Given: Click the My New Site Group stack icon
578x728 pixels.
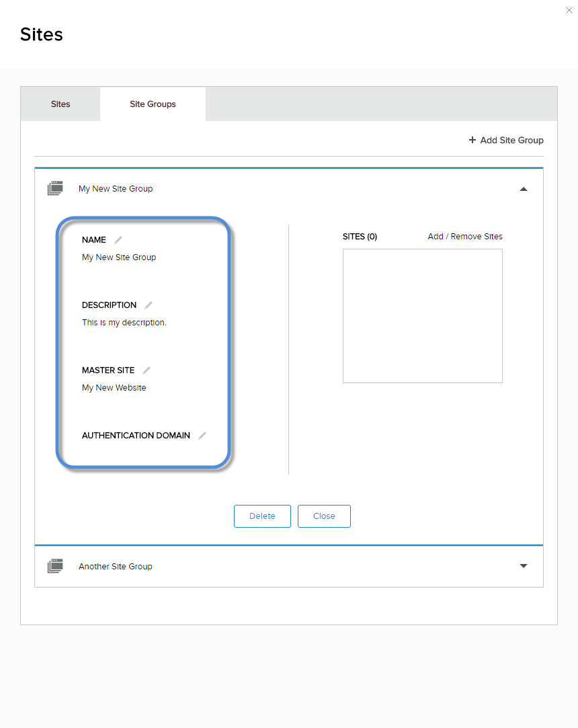Looking at the screenshot, I should 55,188.
